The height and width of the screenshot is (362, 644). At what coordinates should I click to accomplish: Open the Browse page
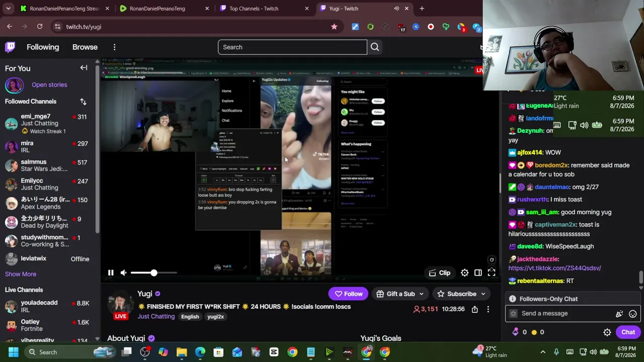pos(85,47)
